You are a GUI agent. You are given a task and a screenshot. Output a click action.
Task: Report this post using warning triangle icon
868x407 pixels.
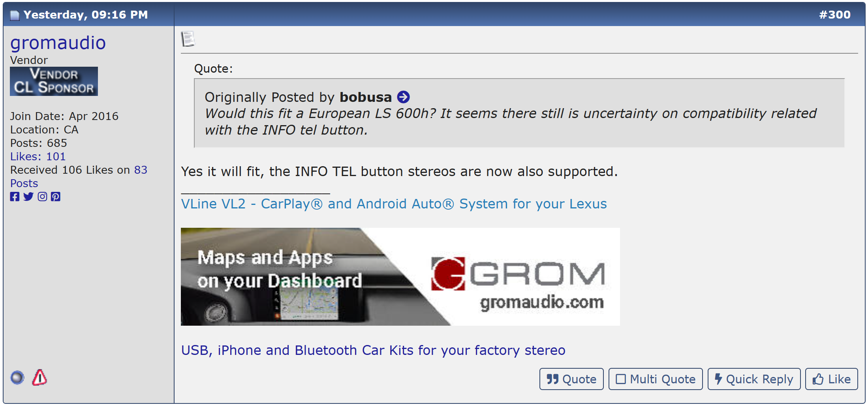[x=39, y=378]
